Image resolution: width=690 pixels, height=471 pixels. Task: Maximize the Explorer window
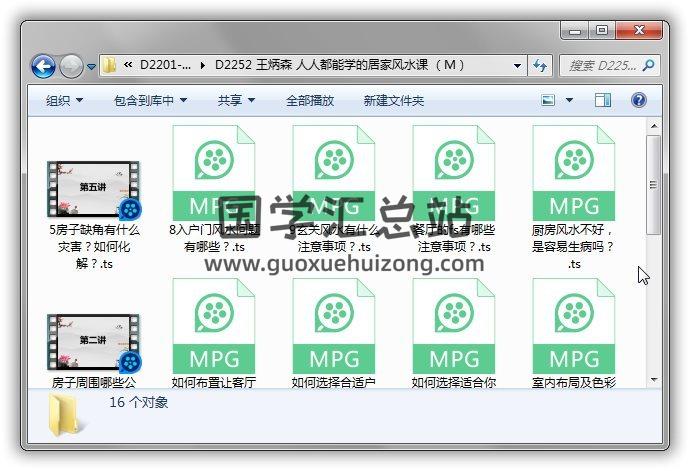pyautogui.click(x=602, y=31)
